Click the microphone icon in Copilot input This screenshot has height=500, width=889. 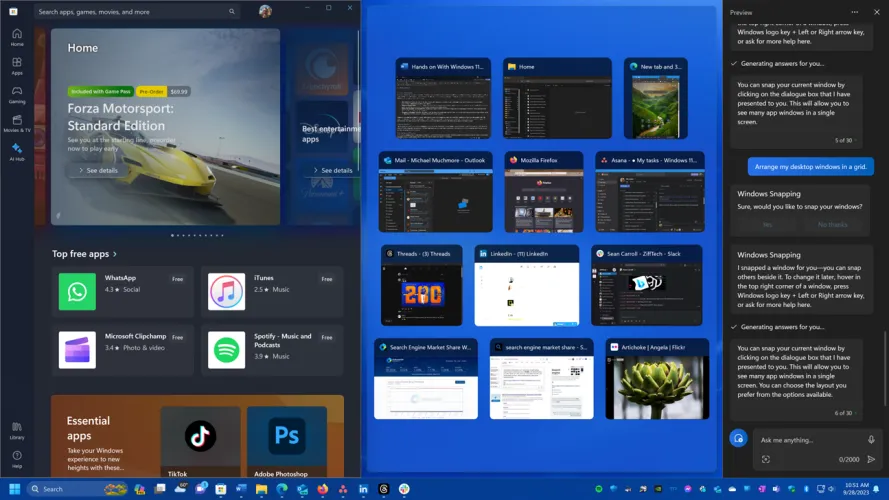click(x=871, y=439)
